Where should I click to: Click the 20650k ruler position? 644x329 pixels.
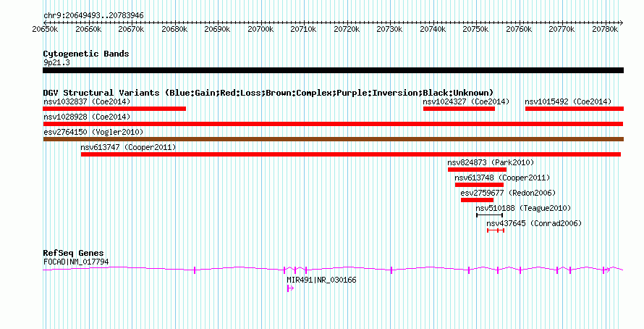click(x=45, y=29)
